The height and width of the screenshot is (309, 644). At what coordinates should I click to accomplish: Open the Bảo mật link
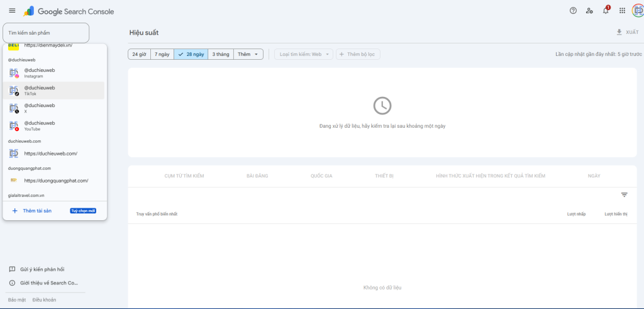(17, 300)
